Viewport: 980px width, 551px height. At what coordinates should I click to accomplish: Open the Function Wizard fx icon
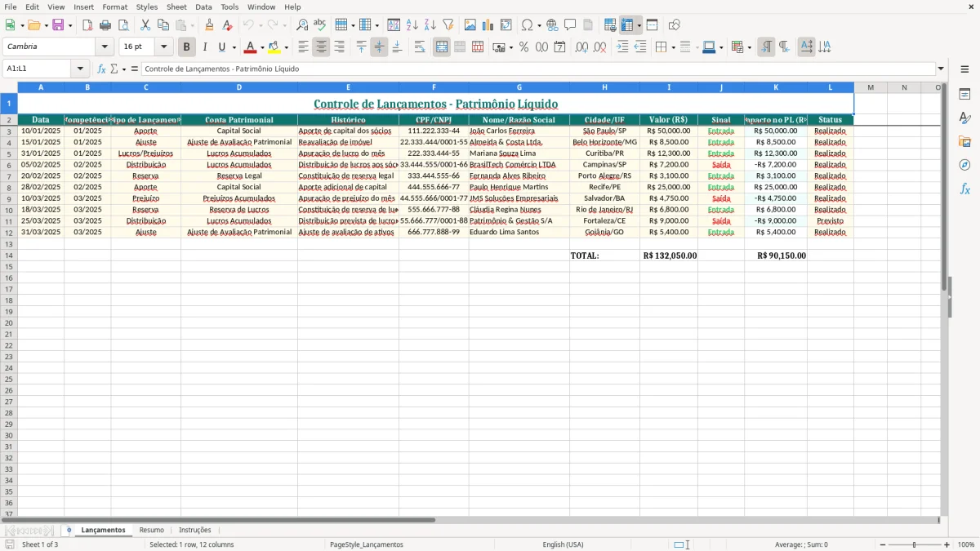click(x=102, y=69)
